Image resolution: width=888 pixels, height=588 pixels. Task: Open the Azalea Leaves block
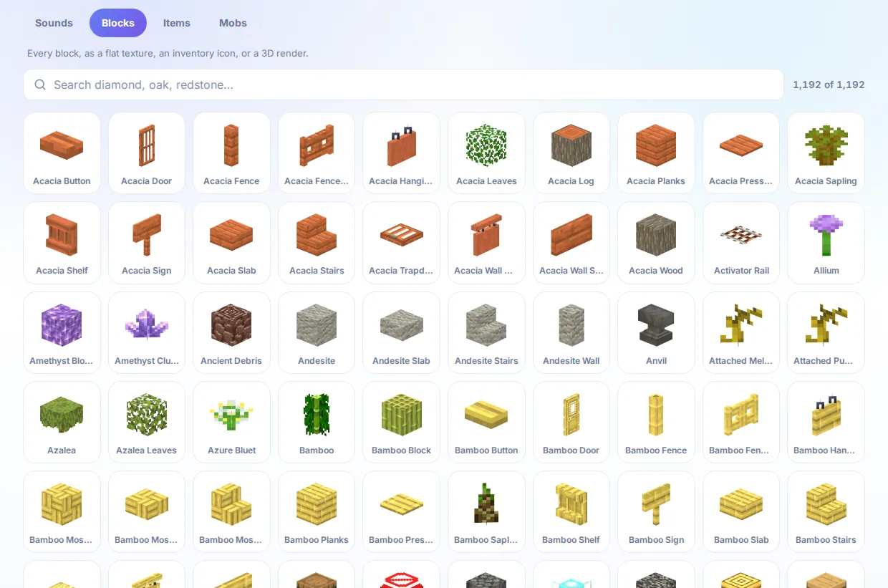(x=147, y=422)
